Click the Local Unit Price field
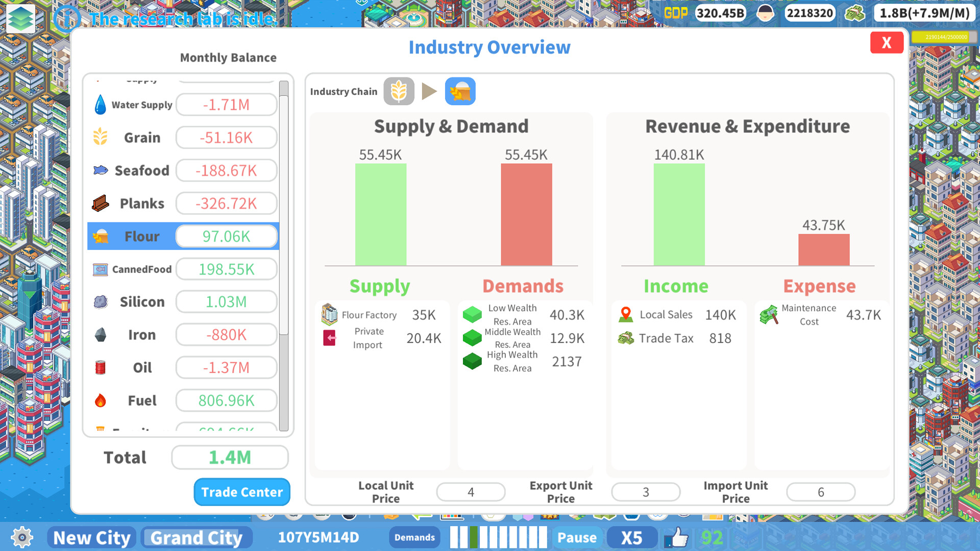Viewport: 980px width, 551px height. pos(471,492)
